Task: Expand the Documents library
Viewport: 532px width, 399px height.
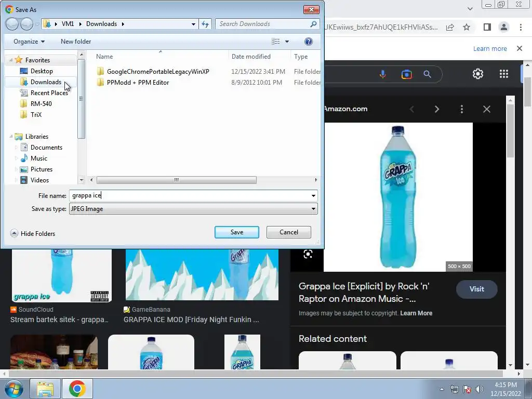Action: (16, 147)
